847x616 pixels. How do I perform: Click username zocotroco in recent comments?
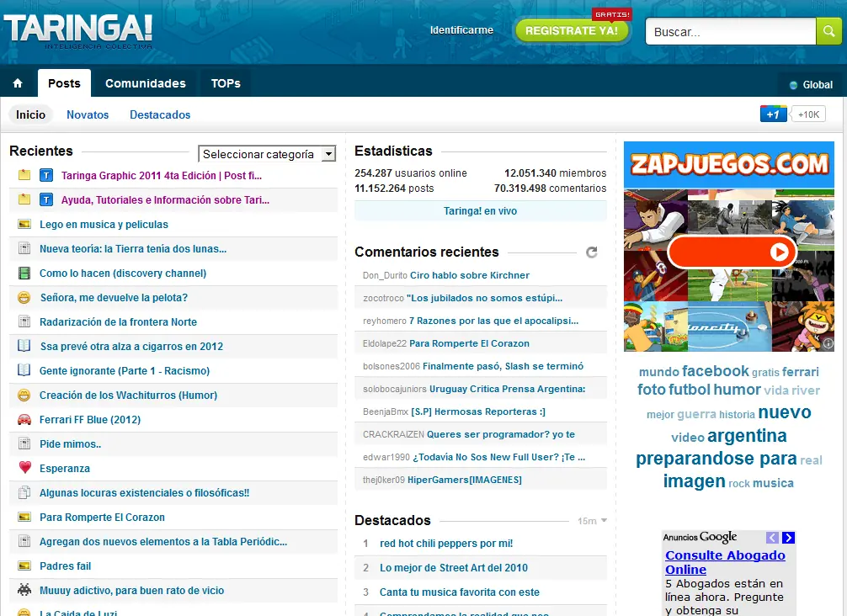click(x=384, y=298)
